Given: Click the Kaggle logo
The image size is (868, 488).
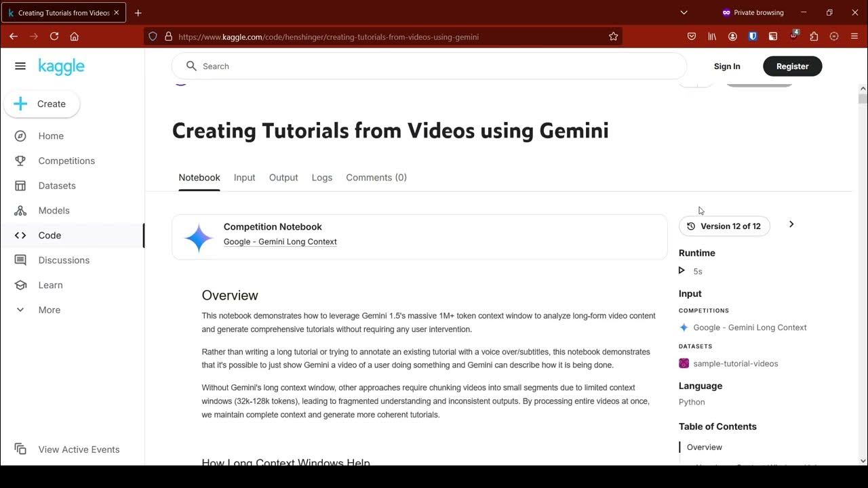Looking at the screenshot, I should click(x=61, y=66).
